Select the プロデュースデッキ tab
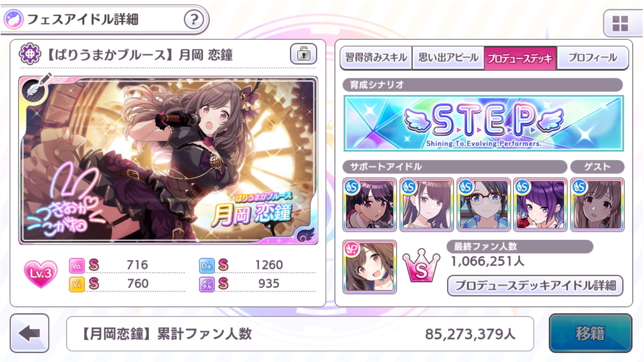Image resolution: width=644 pixels, height=362 pixels. point(520,58)
